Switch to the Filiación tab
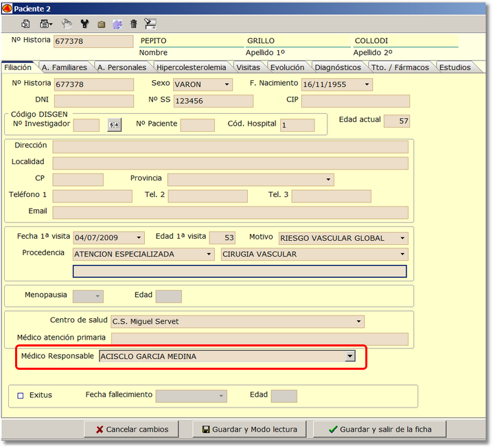This screenshot has width=493, height=448. [18, 67]
